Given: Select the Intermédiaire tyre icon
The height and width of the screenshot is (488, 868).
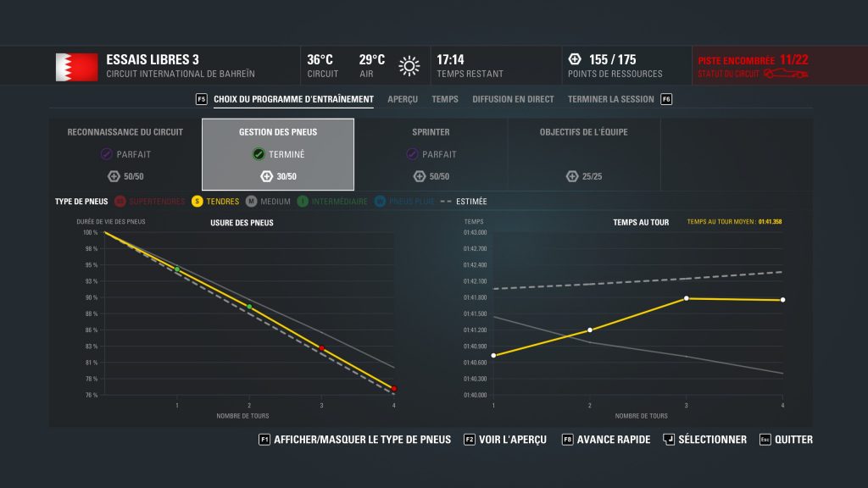Looking at the screenshot, I should coord(303,202).
